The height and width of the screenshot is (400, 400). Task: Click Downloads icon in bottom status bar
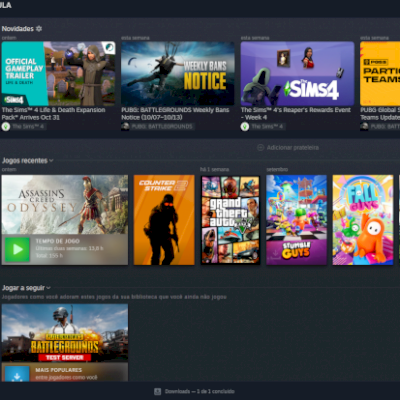(x=158, y=391)
